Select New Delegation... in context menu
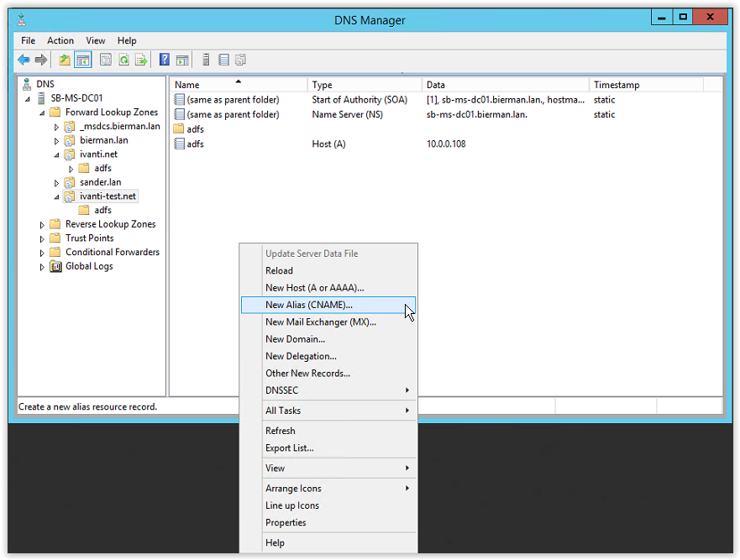The height and width of the screenshot is (560, 740). [x=328, y=356]
